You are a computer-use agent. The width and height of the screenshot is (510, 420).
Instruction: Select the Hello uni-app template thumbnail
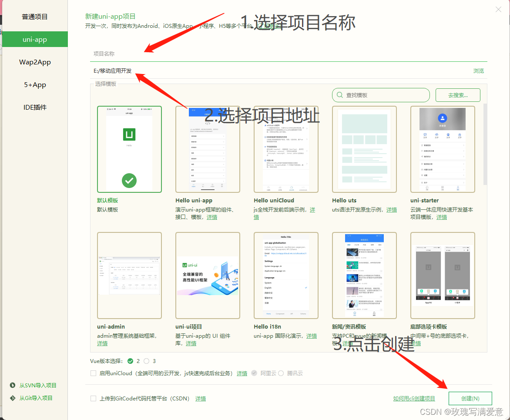tap(208, 149)
